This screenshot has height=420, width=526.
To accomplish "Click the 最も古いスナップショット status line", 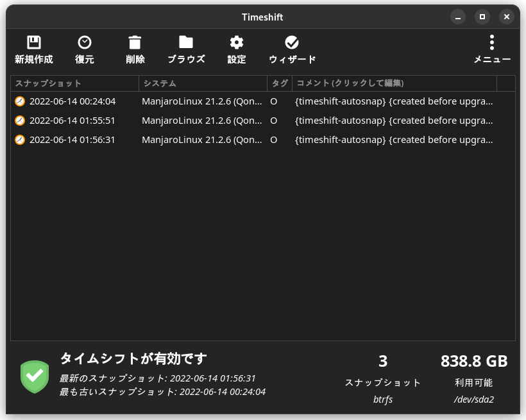I will [163, 392].
